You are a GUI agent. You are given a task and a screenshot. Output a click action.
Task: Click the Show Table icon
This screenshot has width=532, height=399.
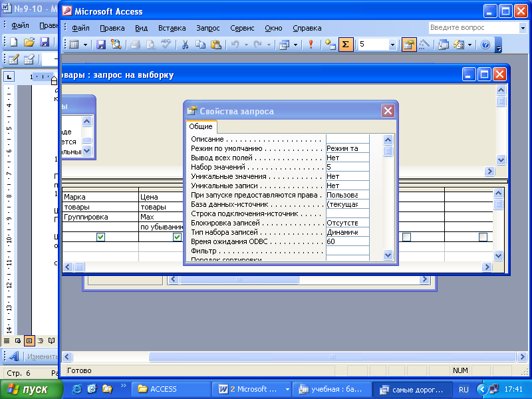pos(330,45)
